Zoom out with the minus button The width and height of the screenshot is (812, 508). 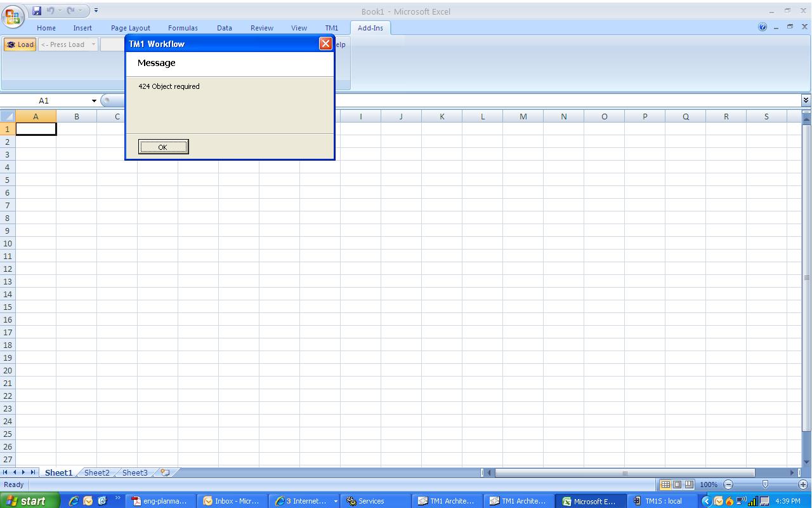click(728, 485)
